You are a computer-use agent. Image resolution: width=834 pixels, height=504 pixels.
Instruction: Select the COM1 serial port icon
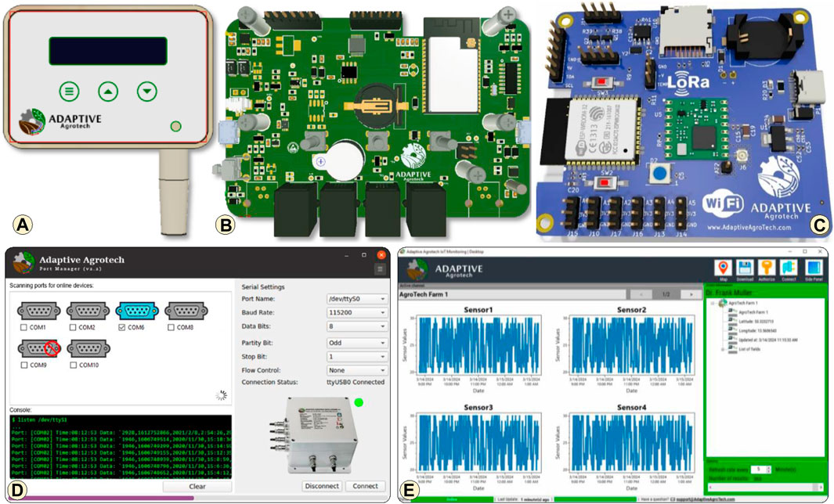[39, 311]
